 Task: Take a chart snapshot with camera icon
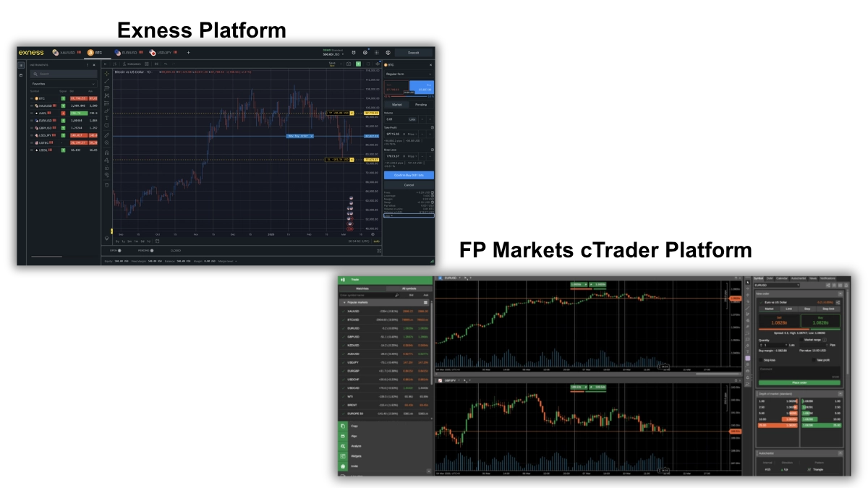(349, 64)
